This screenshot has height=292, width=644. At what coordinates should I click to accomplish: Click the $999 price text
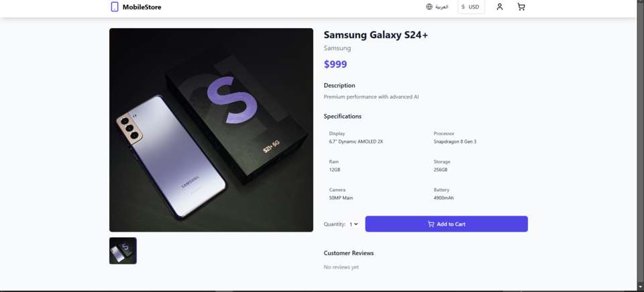(335, 64)
